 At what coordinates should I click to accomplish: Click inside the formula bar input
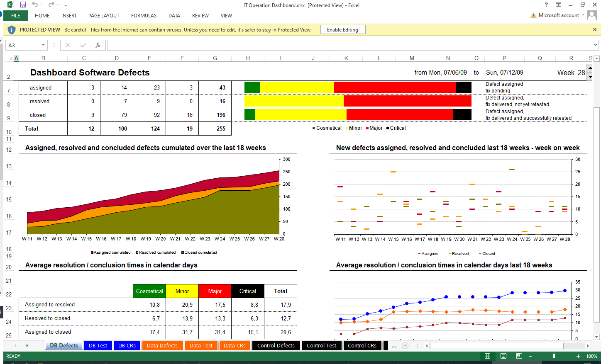tap(349, 45)
